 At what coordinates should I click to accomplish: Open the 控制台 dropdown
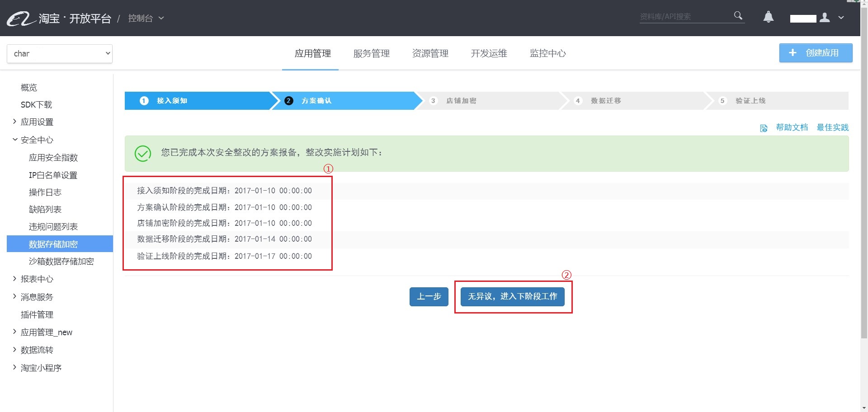coord(146,18)
